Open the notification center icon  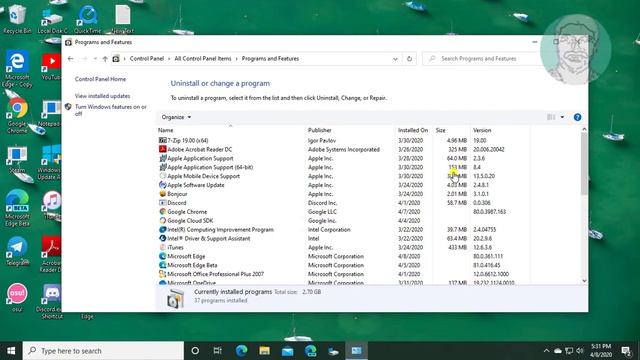click(626, 351)
